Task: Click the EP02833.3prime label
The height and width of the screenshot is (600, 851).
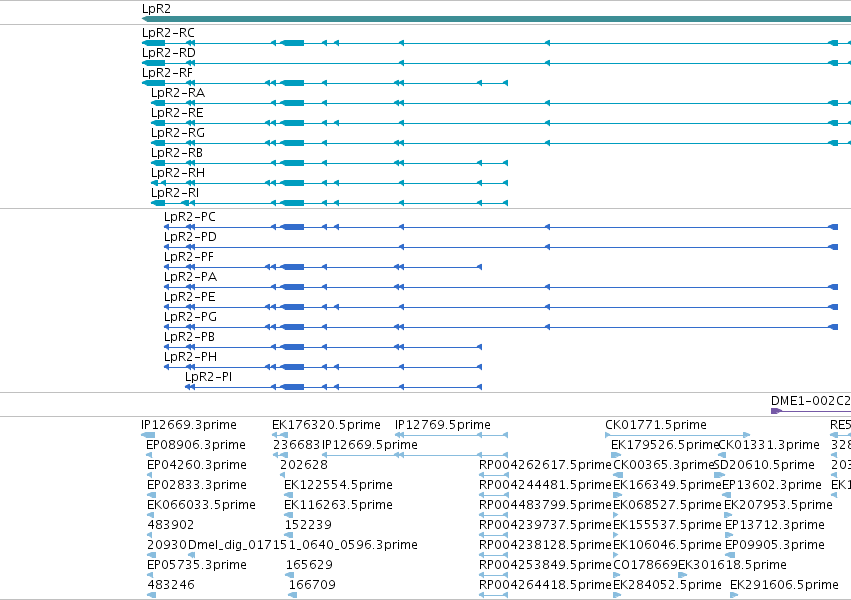Action: click(x=197, y=485)
